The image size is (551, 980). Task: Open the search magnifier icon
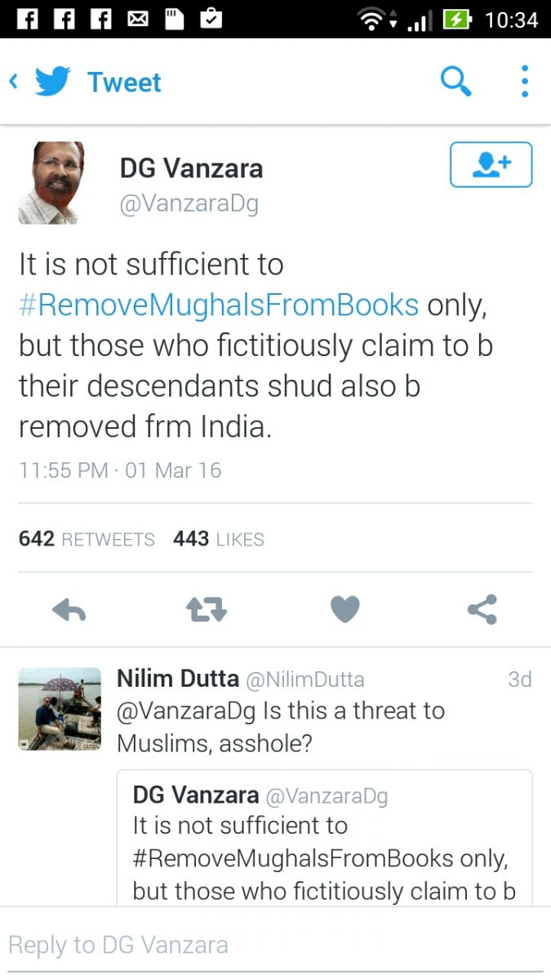455,81
